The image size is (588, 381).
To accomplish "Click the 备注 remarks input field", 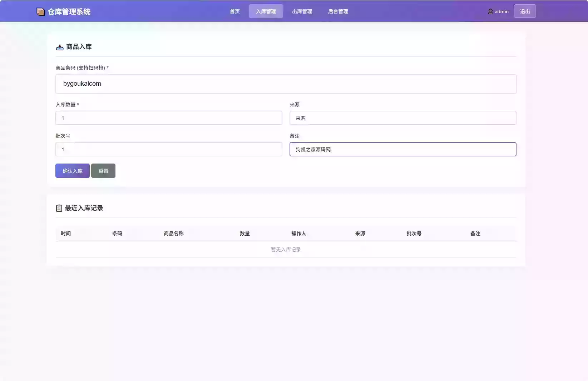I will click(x=403, y=149).
